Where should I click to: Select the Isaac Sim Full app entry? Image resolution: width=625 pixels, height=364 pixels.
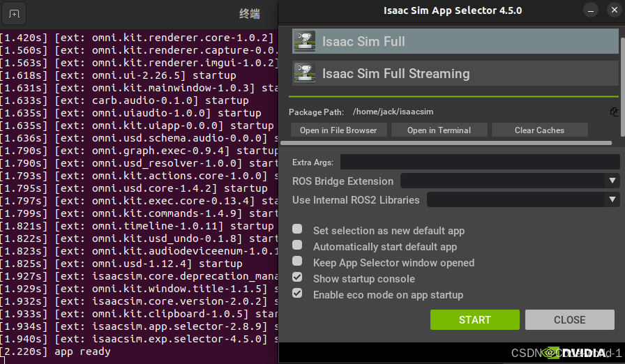(x=455, y=41)
